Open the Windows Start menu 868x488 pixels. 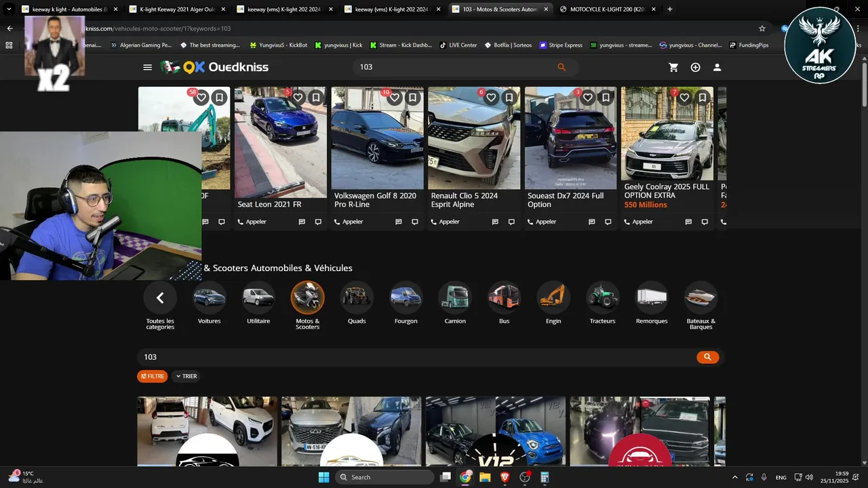click(324, 477)
